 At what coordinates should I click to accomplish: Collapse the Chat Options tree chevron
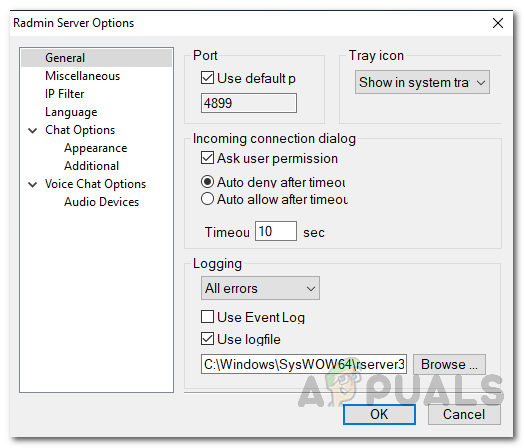32,131
